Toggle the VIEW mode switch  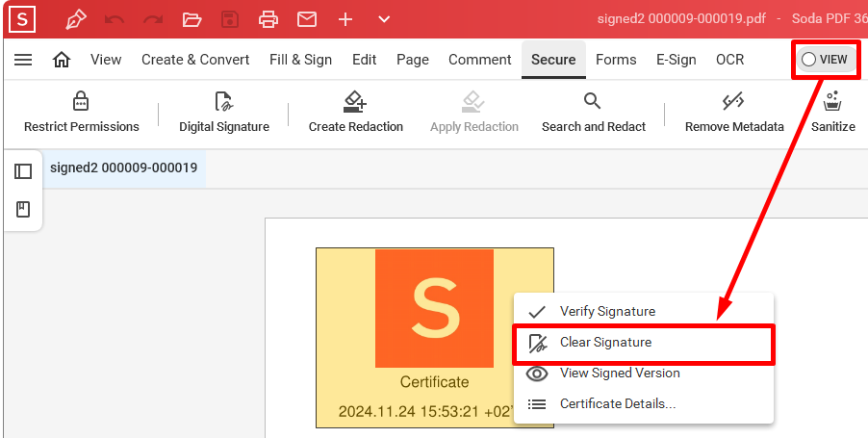826,60
